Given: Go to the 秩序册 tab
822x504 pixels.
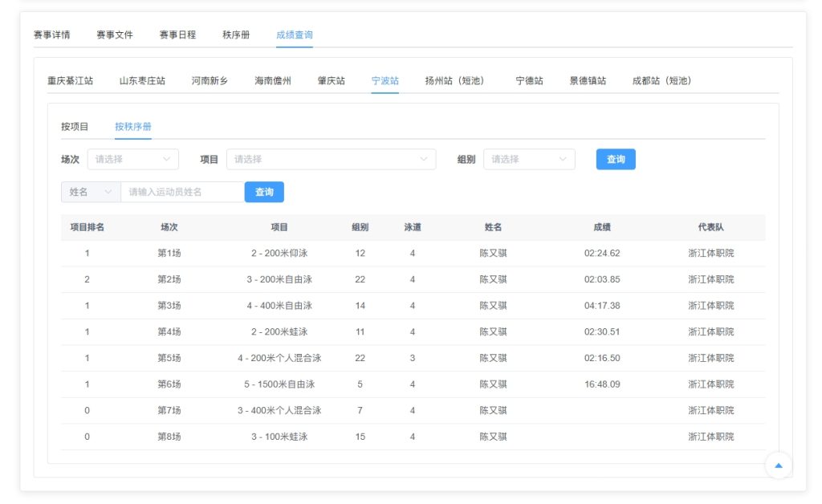Looking at the screenshot, I should (x=236, y=35).
